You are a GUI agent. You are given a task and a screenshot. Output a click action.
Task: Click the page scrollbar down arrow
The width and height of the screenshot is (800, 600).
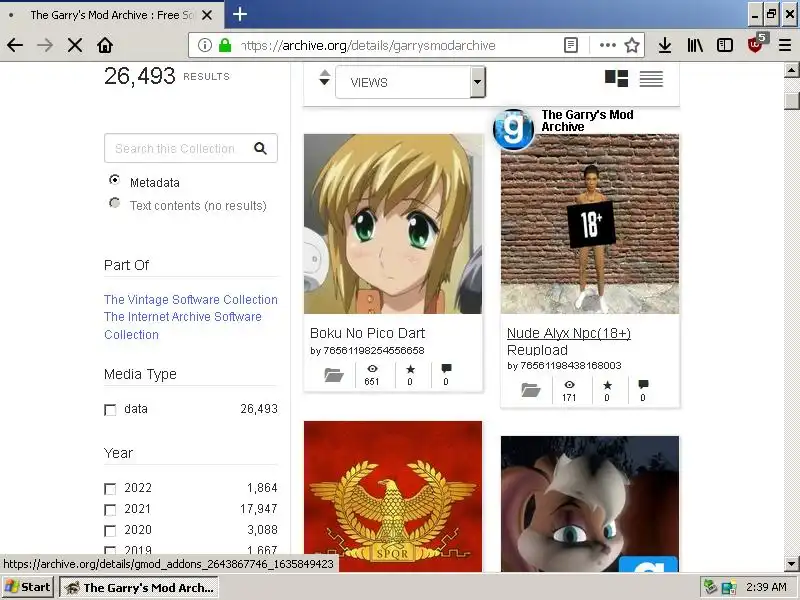(791, 564)
